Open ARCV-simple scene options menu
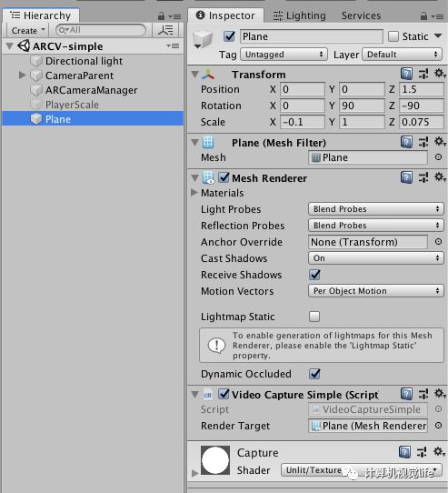 173,46
